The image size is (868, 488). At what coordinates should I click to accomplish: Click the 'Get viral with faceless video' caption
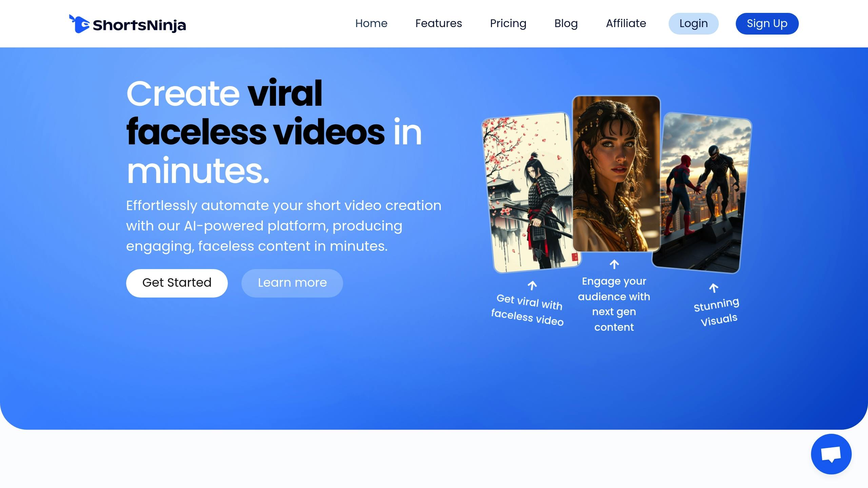[528, 310]
